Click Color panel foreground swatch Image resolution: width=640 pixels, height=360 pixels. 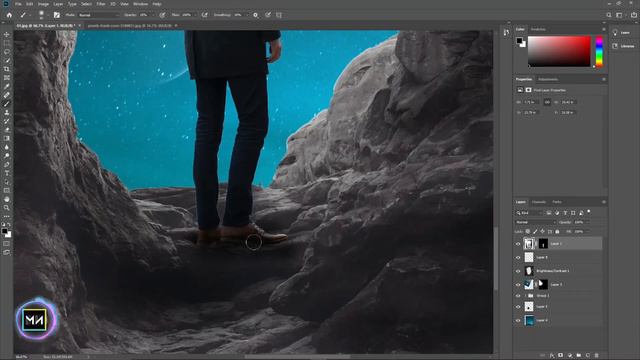[519, 40]
